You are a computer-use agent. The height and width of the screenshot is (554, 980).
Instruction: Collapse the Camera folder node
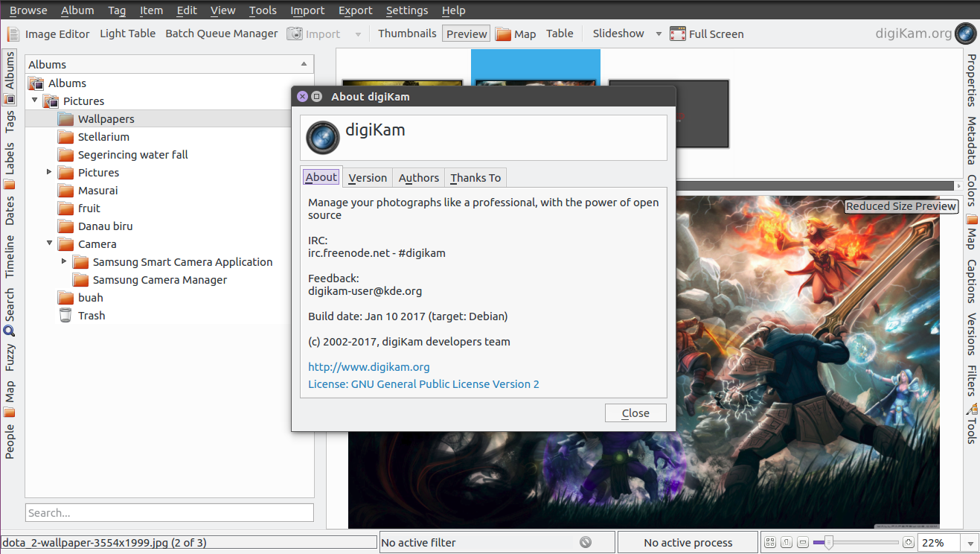pyautogui.click(x=49, y=243)
